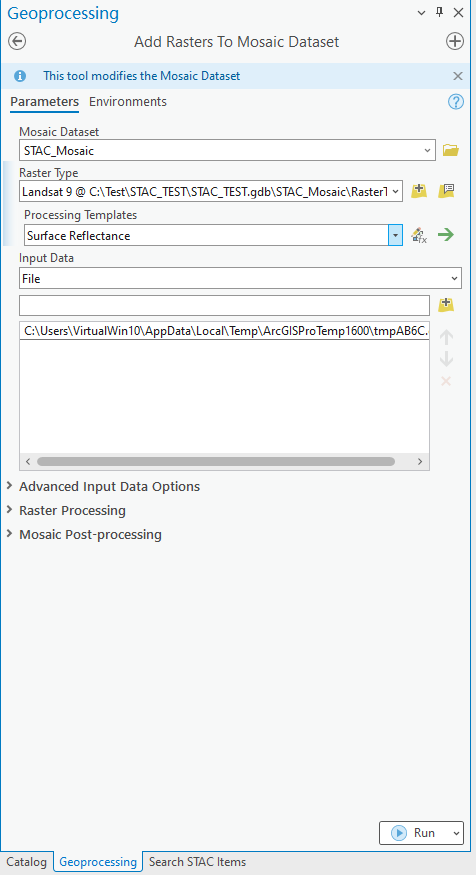Click the input list scrollbar's left arrow
Image resolution: width=476 pixels, height=875 pixels.
[28, 461]
